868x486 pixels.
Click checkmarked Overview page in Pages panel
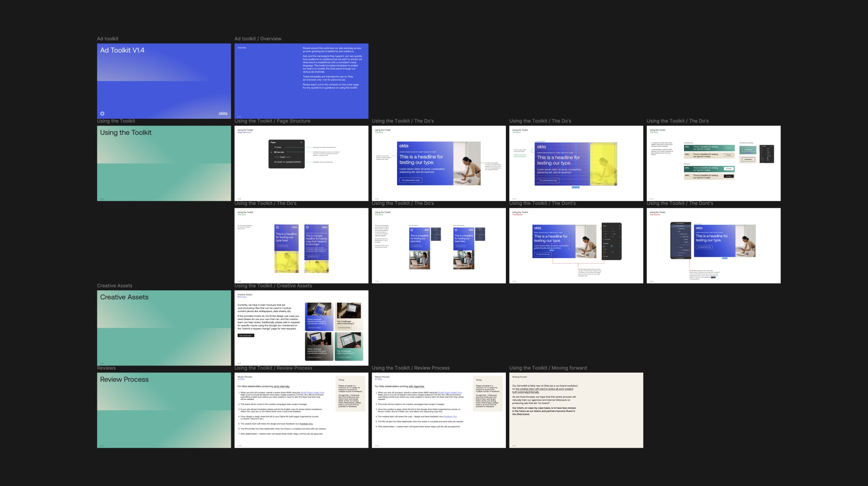point(280,152)
